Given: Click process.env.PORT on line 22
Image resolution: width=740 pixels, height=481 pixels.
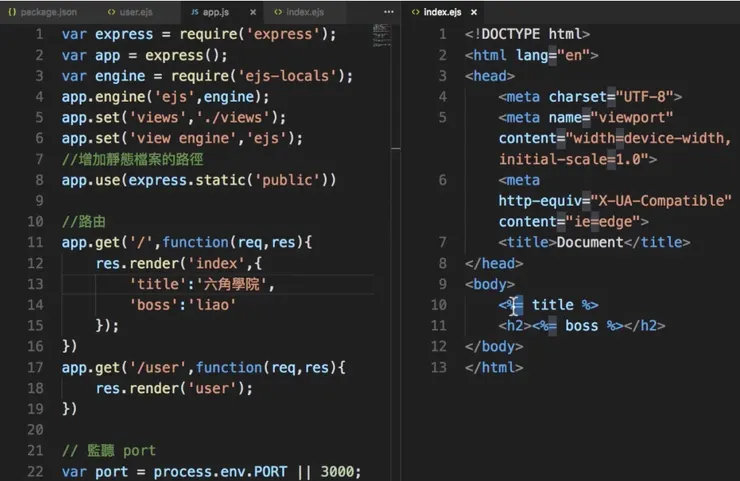Looking at the screenshot, I should [x=220, y=472].
